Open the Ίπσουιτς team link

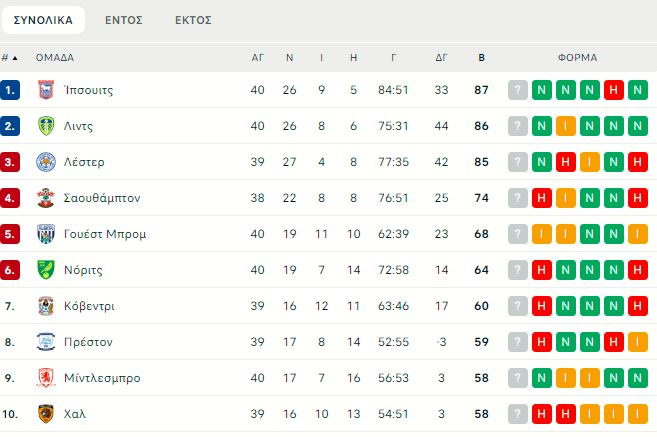[88, 90]
